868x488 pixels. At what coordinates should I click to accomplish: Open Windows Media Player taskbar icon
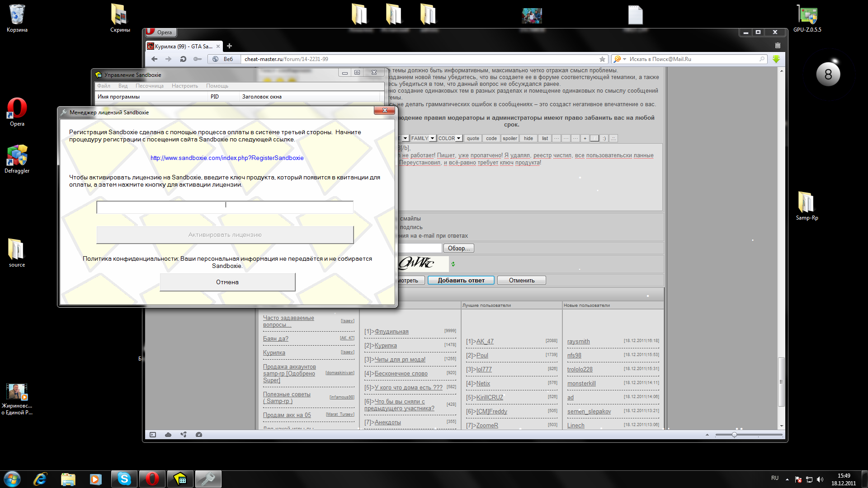click(x=96, y=479)
